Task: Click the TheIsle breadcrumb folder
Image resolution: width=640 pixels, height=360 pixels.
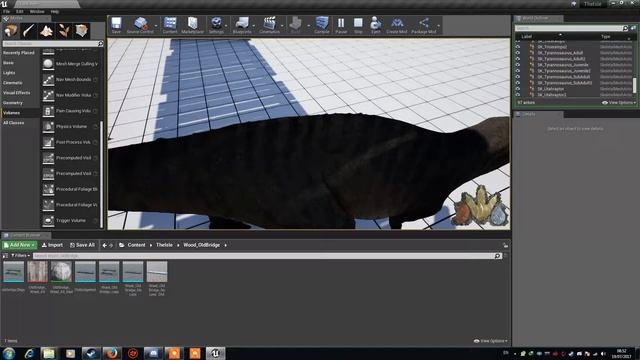Action: pos(164,245)
